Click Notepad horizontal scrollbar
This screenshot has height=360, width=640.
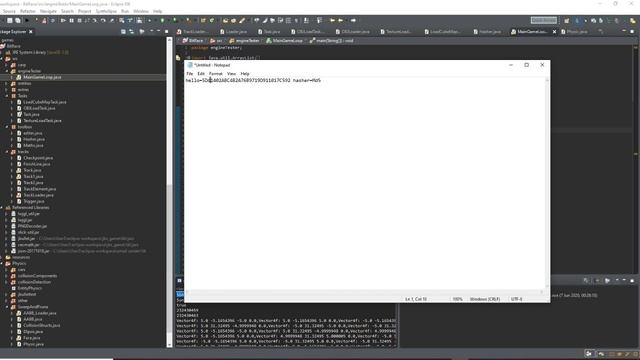[363, 292]
